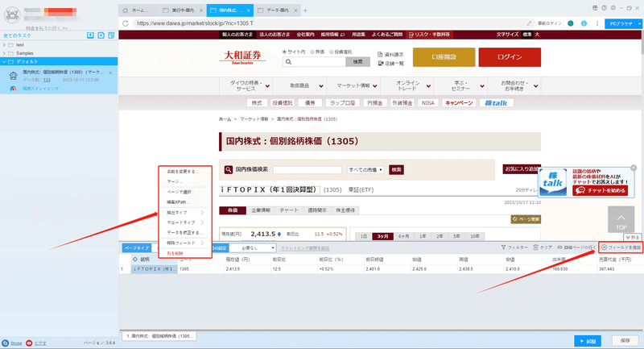Click the plus icon to add new tab
Screen dimensions: 644x349
tap(305, 10)
